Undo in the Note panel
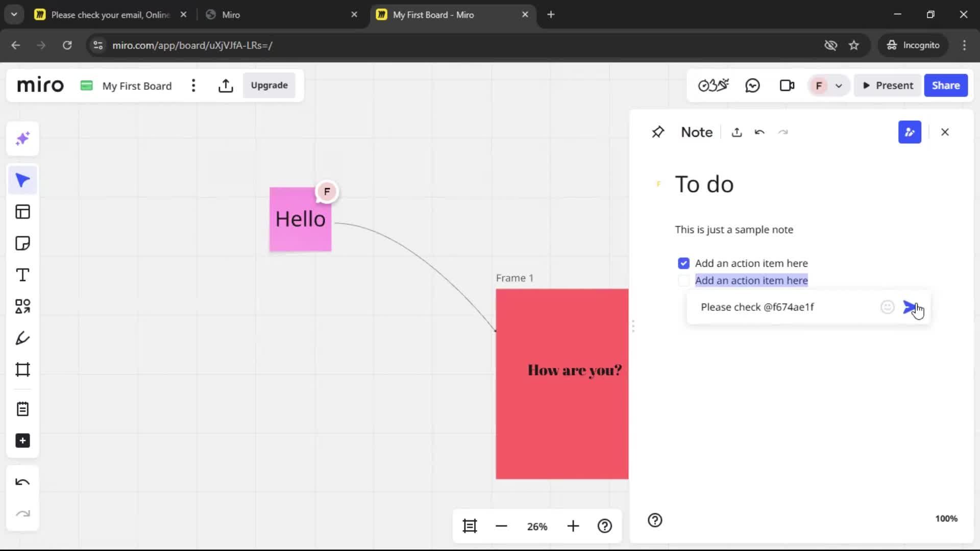The image size is (980, 551). 759,132
